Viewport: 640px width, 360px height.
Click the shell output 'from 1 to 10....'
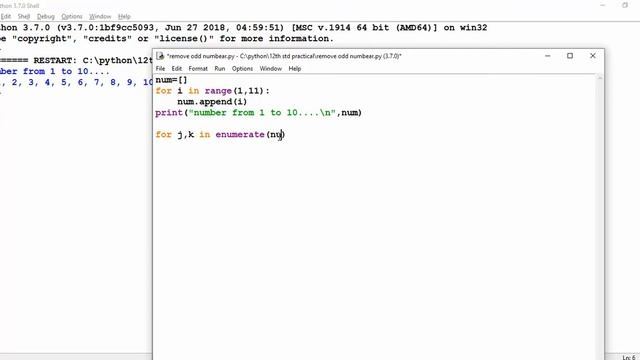pos(66,71)
